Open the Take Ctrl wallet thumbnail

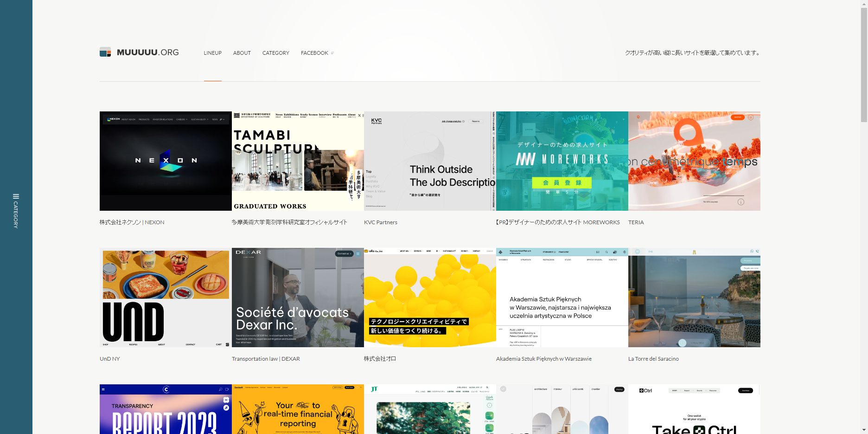[x=694, y=409]
